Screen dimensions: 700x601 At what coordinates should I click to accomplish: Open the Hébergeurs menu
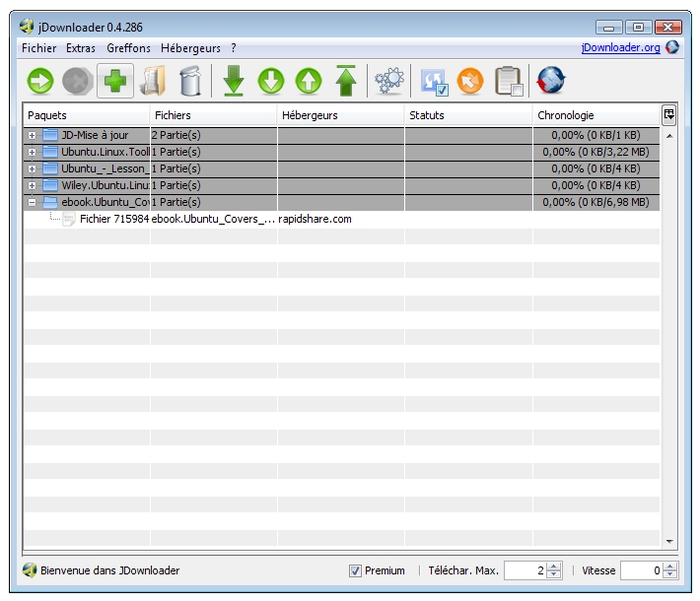click(190, 48)
